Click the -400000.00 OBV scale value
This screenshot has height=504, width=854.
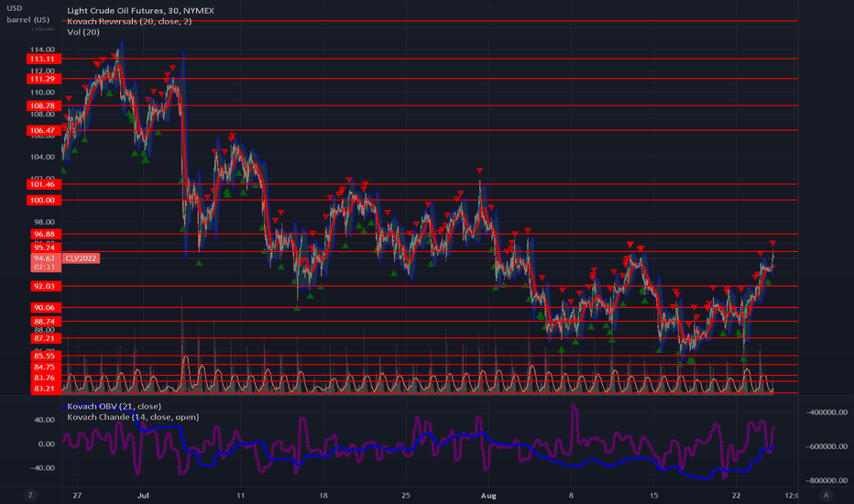(827, 412)
